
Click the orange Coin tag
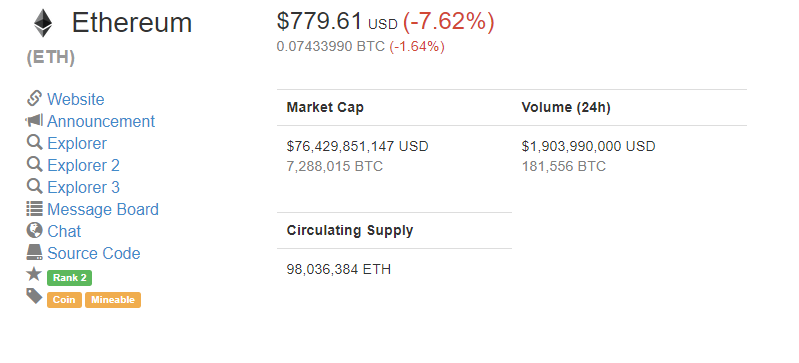tap(64, 300)
